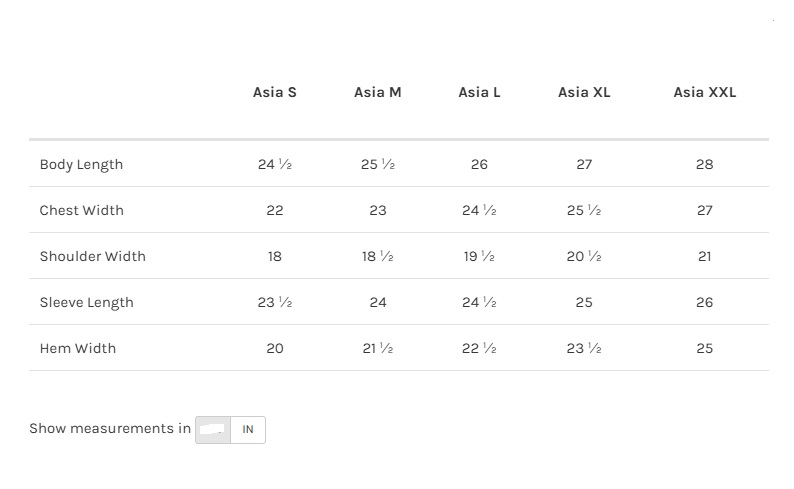
Task: Click the Asia S column header
Action: pos(275,92)
